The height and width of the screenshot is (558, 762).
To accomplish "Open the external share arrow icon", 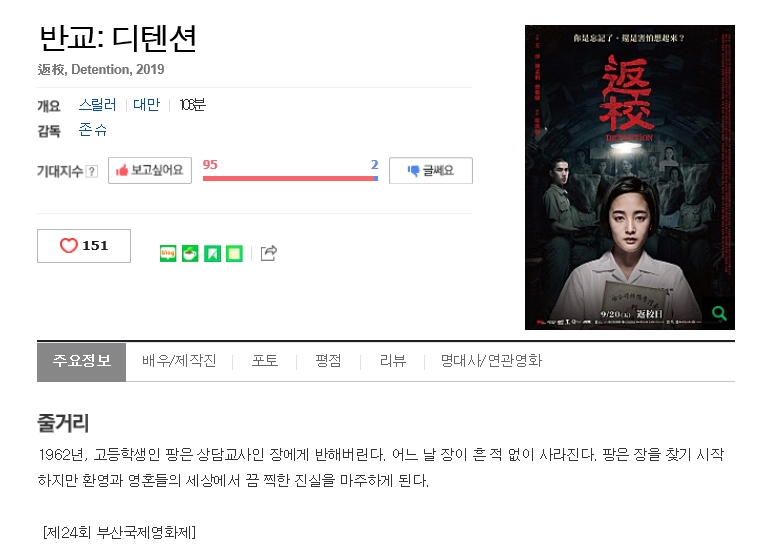I will [x=269, y=253].
